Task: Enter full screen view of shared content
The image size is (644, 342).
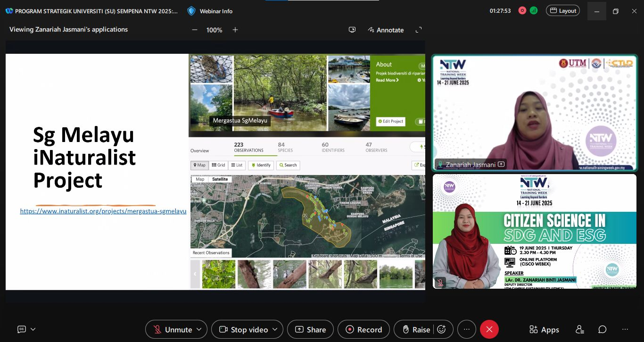Action: coord(418,30)
